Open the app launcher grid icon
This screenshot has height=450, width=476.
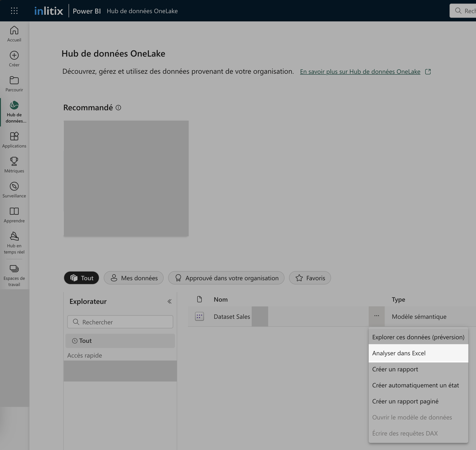14,11
